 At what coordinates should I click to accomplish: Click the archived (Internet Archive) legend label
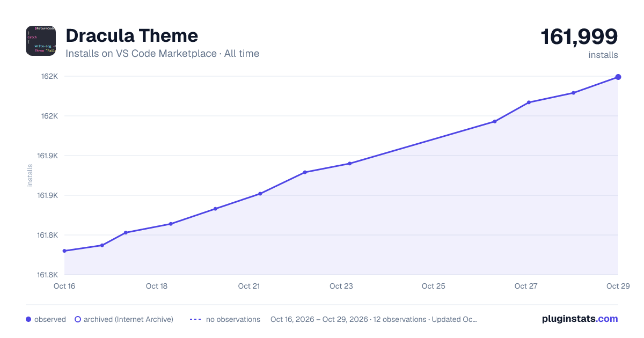tap(128, 319)
